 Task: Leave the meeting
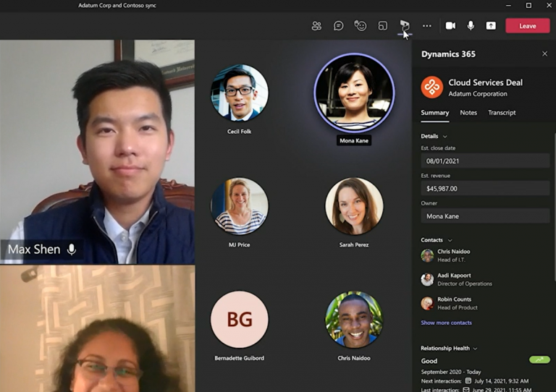tap(528, 26)
